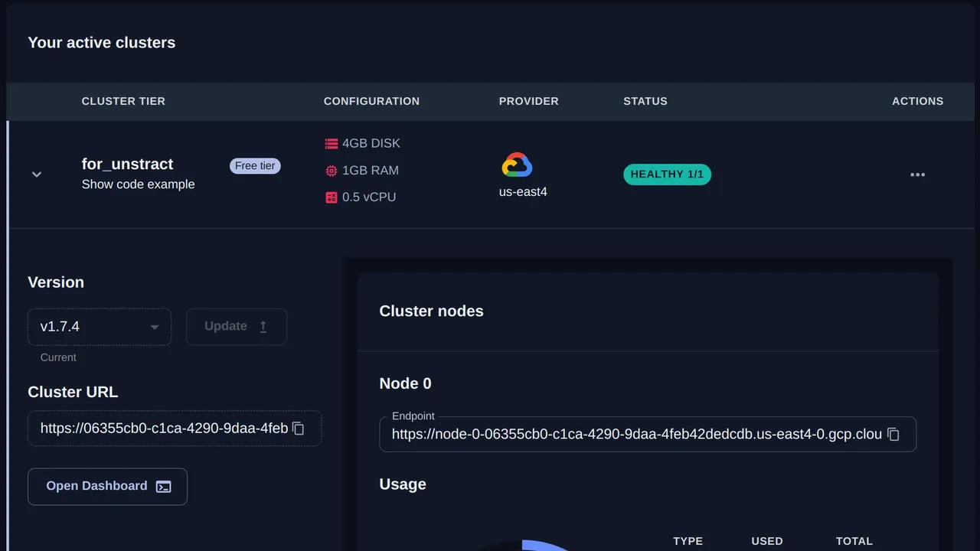Open Dashboard for the cluster
This screenshot has width=980, height=551.
[x=107, y=487]
